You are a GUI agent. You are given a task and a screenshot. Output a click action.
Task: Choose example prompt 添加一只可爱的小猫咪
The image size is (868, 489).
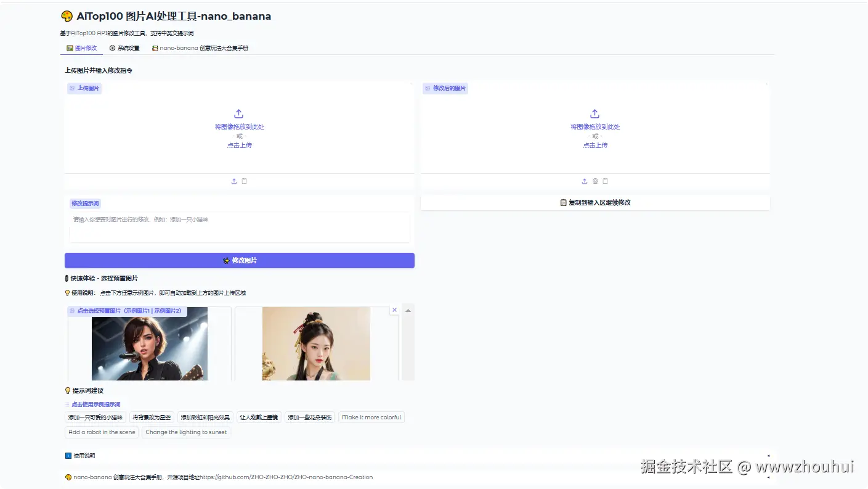click(x=95, y=417)
